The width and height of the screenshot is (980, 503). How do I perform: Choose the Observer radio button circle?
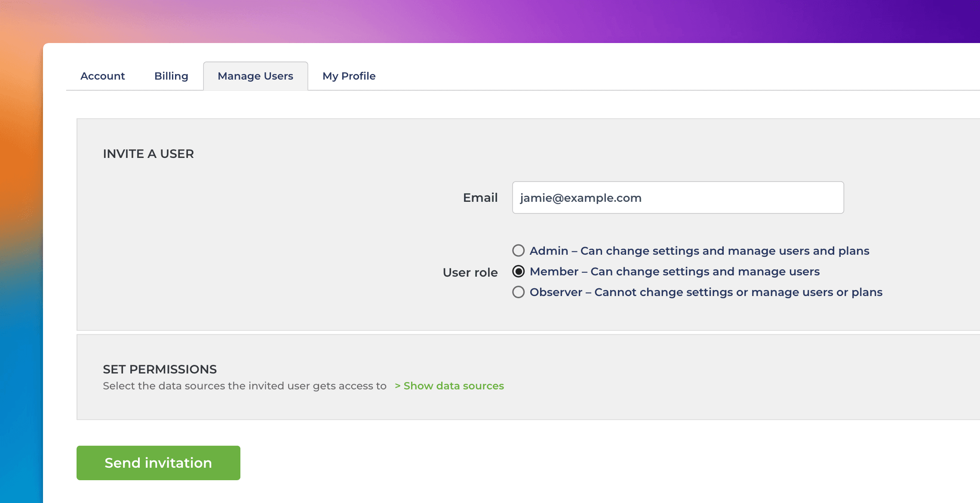pyautogui.click(x=519, y=292)
